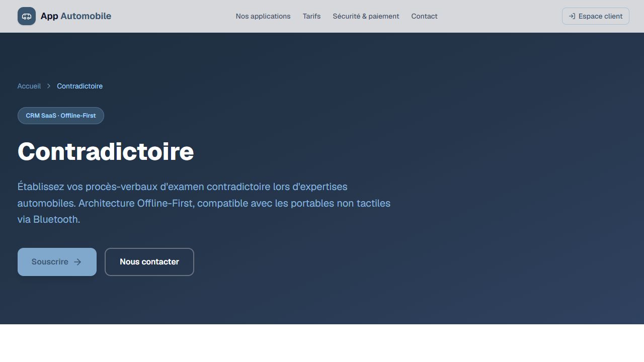This screenshot has height=362, width=644.
Task: Click the CRM SaaS · Offline-First badge
Action: 61,116
